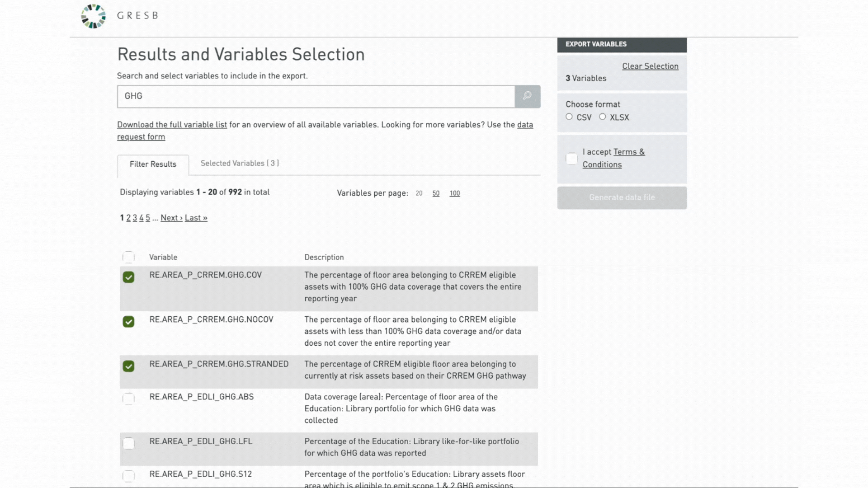Show 50 variables per page
Screen dimensions: 868x488
pyautogui.click(x=436, y=193)
